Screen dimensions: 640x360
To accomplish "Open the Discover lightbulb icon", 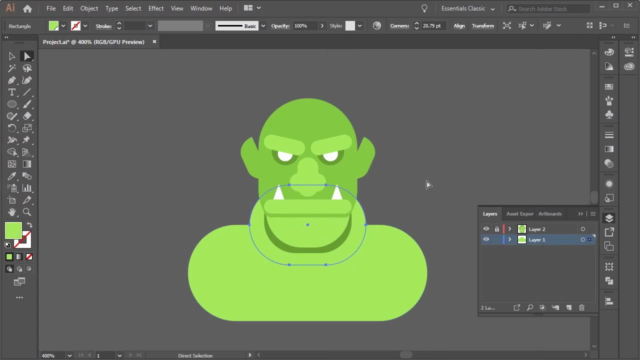I will (x=424, y=8).
